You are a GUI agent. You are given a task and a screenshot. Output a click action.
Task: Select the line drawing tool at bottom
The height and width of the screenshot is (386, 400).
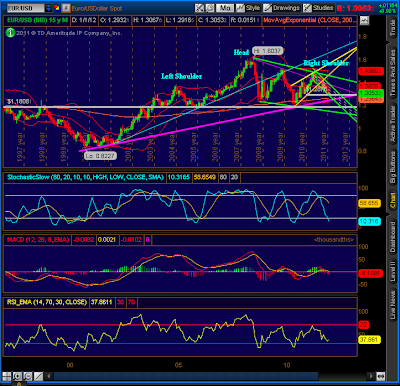[38, 376]
